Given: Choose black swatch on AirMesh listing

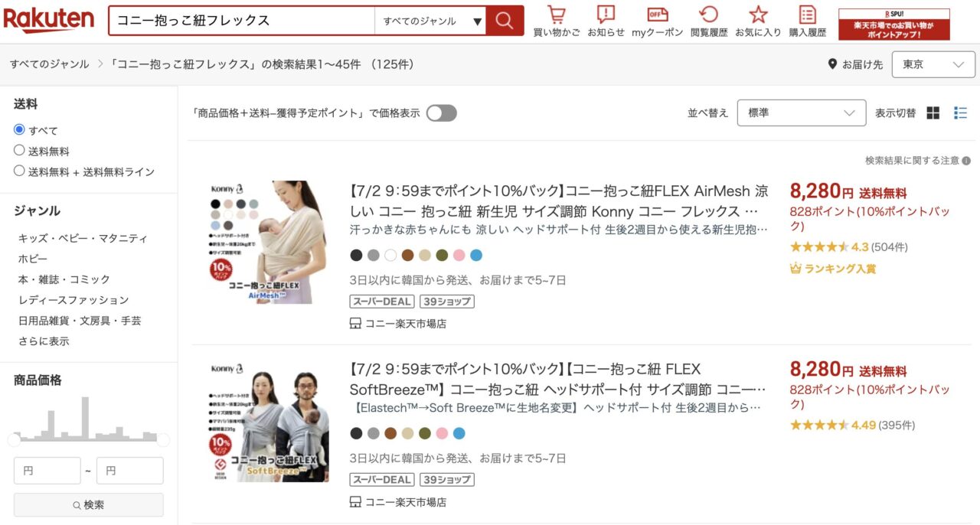Looking at the screenshot, I should [356, 256].
